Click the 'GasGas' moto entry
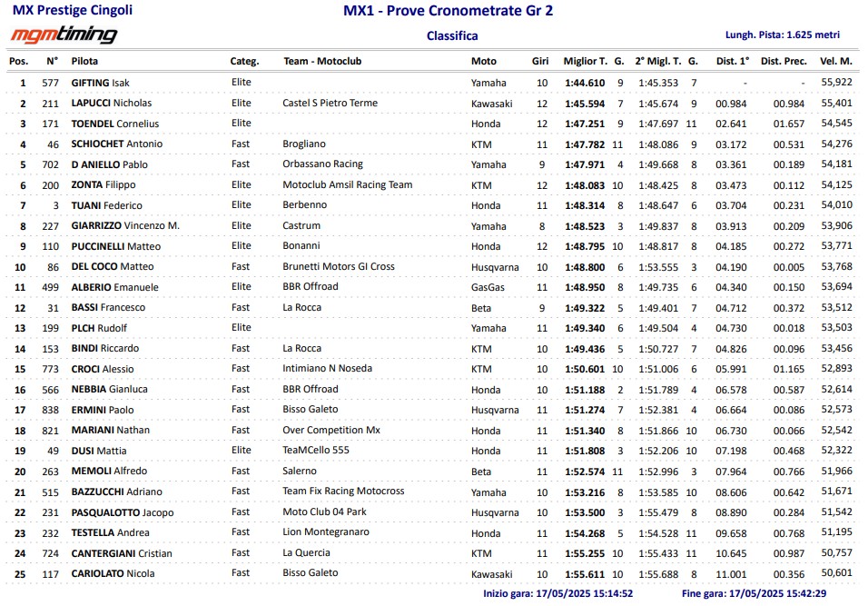This screenshot has height=606, width=868. tap(488, 287)
